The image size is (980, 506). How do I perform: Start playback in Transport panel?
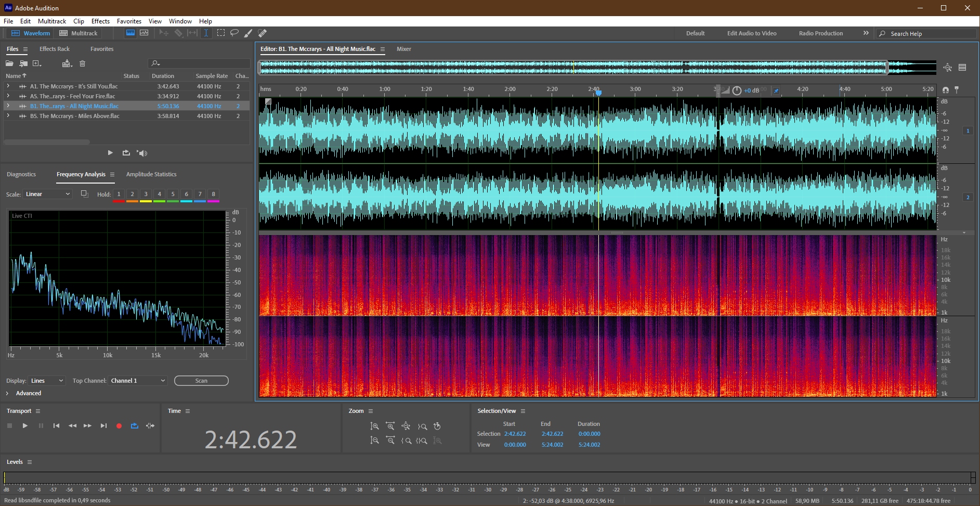25,426
